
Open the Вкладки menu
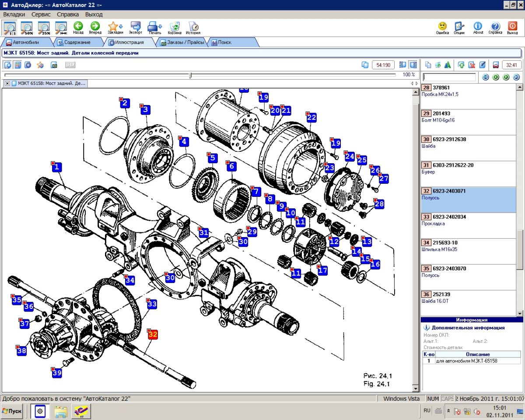14,14
